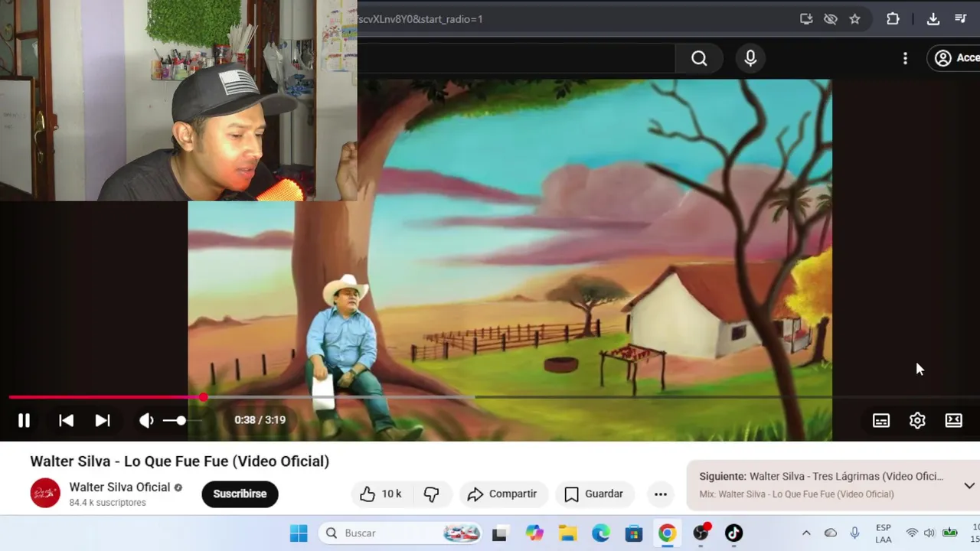Click the Siguiente: Tres Lágrimas next video text

click(821, 476)
